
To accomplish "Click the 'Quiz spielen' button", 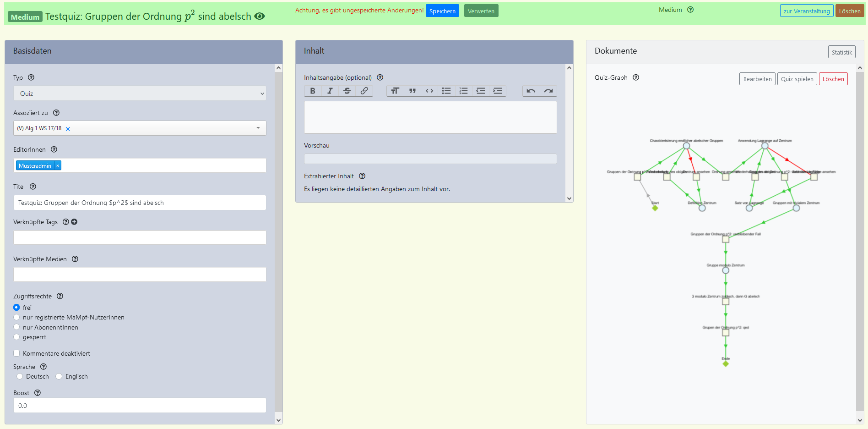I will click(797, 79).
